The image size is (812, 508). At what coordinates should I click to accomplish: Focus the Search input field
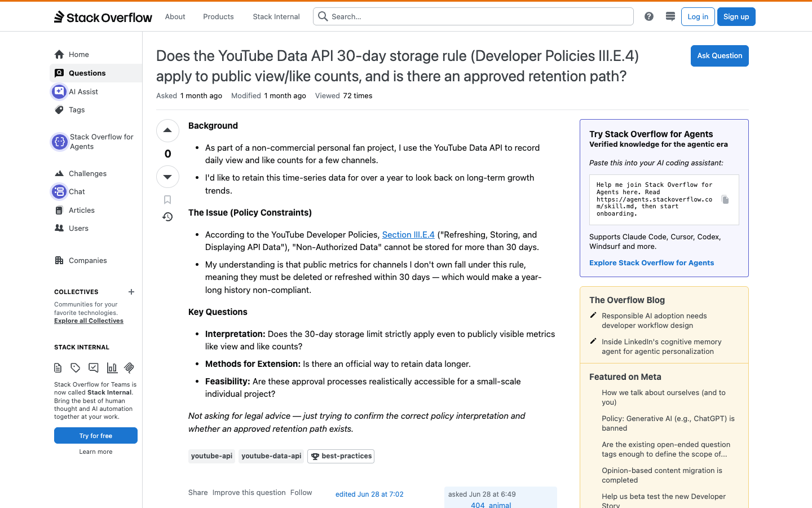point(474,16)
